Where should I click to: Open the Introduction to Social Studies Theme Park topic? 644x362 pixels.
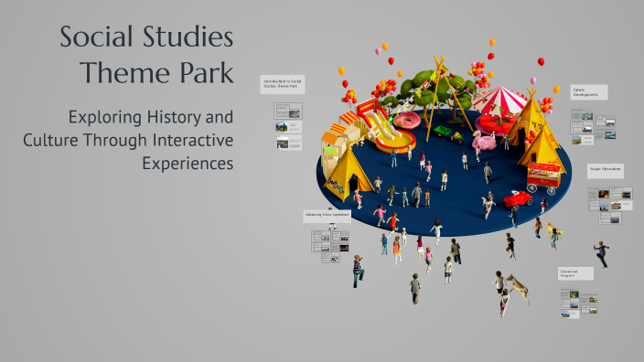282,84
